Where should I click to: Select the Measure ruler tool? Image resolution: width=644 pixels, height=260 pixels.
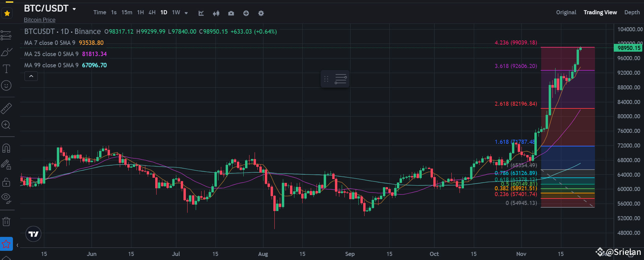[6, 108]
